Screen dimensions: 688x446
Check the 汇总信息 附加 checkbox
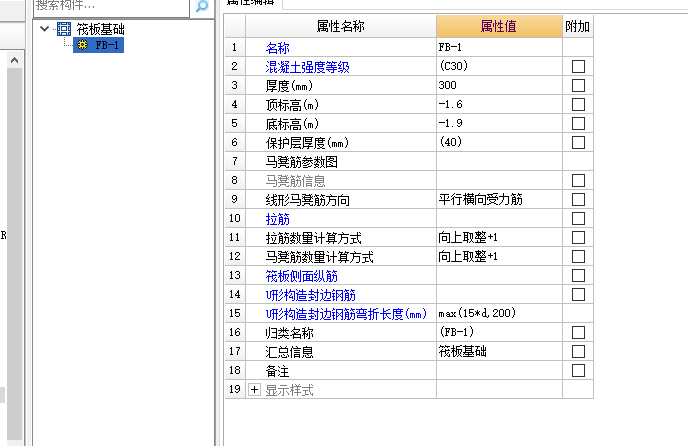578,351
